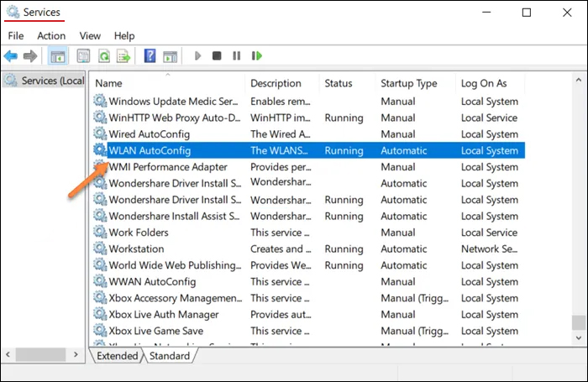The width and height of the screenshot is (588, 382).
Task: Click 'The WLANS...' description cell
Action: click(x=279, y=150)
